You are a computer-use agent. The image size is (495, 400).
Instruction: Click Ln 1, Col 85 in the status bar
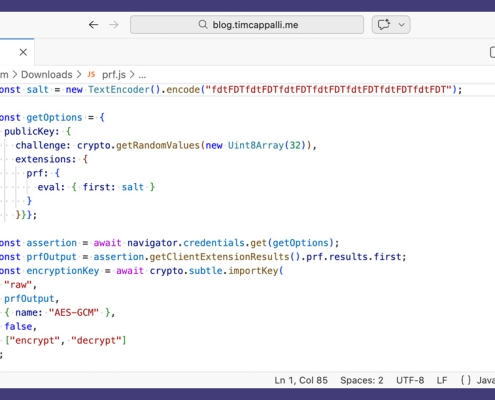[301, 380]
